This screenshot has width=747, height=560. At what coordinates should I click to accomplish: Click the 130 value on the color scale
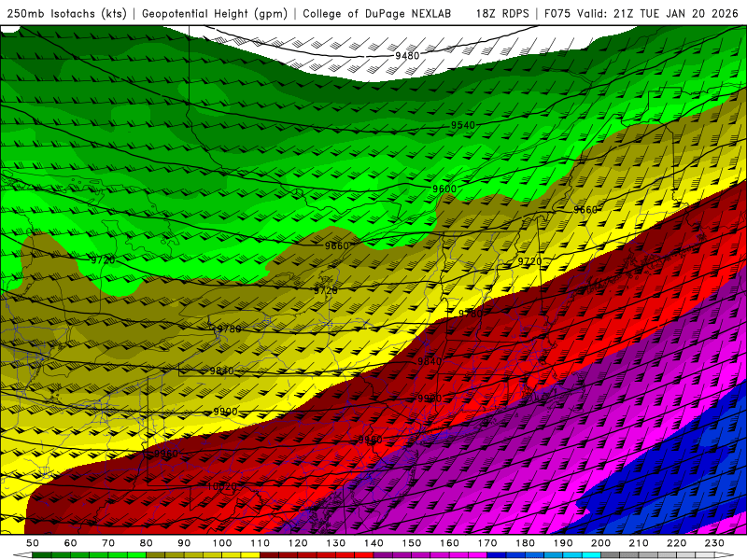(x=335, y=543)
